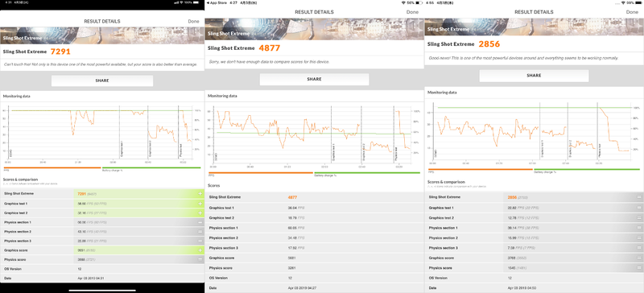Click RESULT DETAILS title on 4877 screen

click(x=314, y=12)
